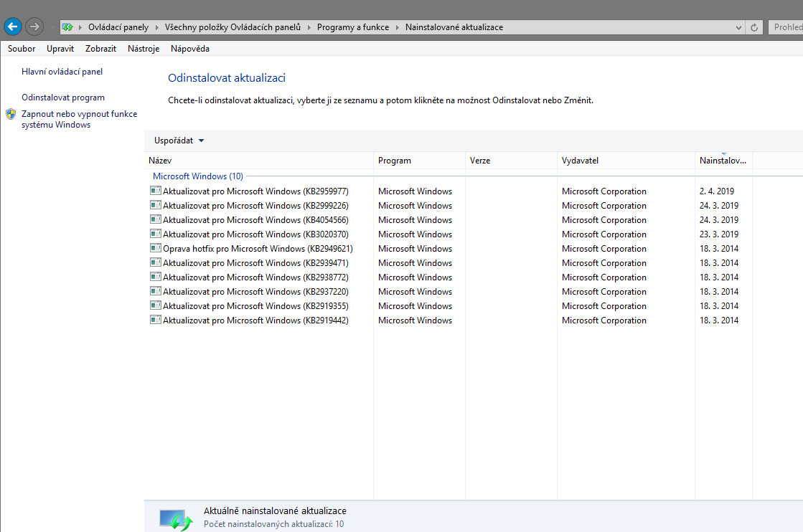Click Nainstalované aktualizace breadcrumb segment
Image resolution: width=803 pixels, height=532 pixels.
(454, 27)
